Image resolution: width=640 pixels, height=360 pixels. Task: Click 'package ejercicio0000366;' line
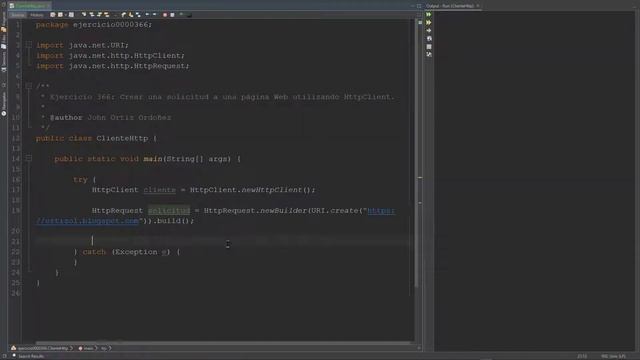coord(94,24)
